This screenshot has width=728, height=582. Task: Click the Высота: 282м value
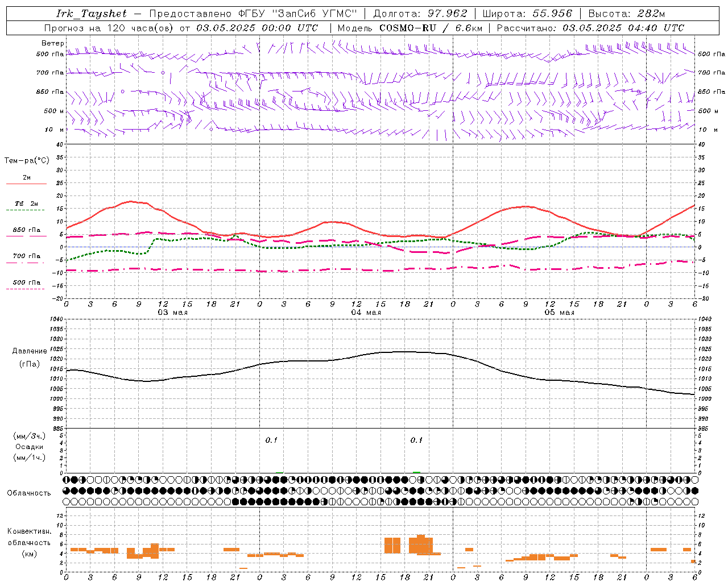[x=627, y=14]
